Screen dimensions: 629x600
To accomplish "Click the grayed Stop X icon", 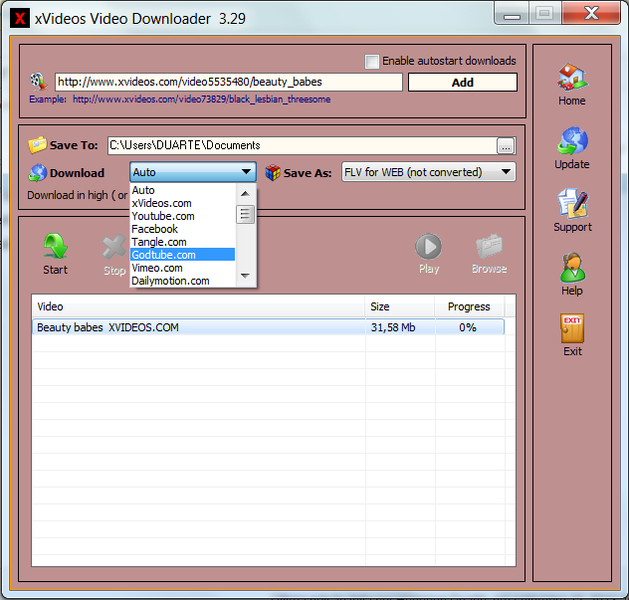I will (114, 247).
